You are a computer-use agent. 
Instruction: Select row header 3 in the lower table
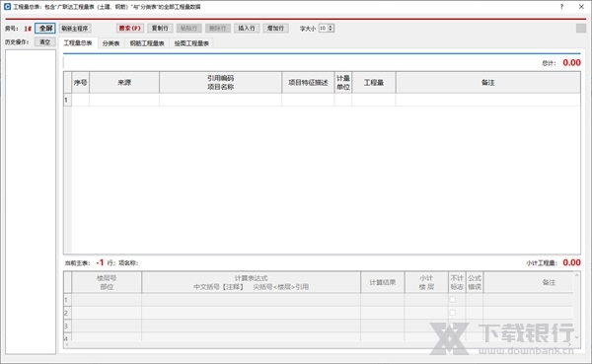67,326
